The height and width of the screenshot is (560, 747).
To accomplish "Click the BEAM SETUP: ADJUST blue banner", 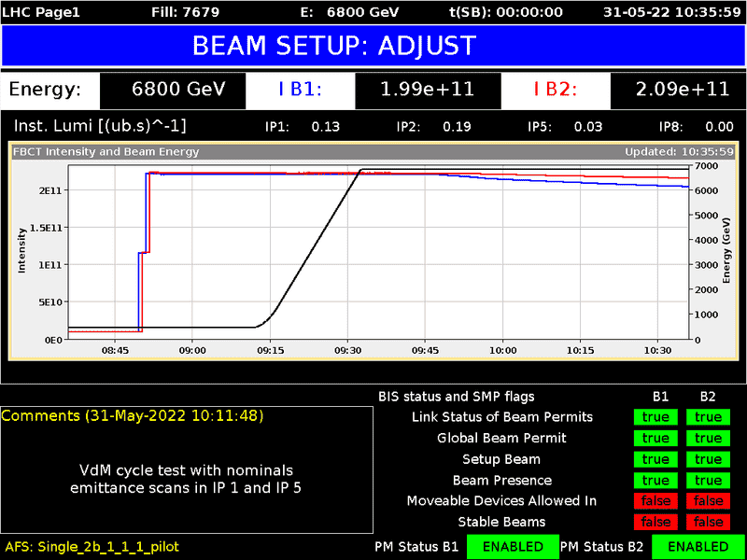I will click(x=373, y=46).
